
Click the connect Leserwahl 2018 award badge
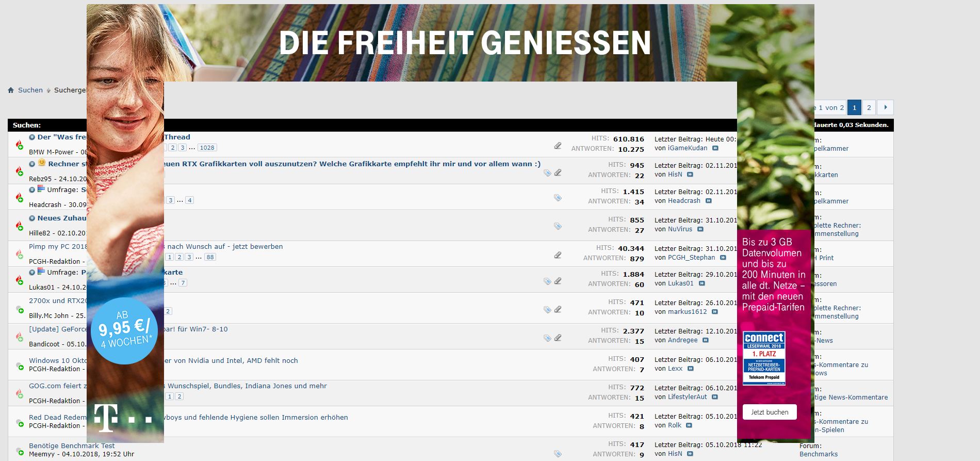(764, 358)
